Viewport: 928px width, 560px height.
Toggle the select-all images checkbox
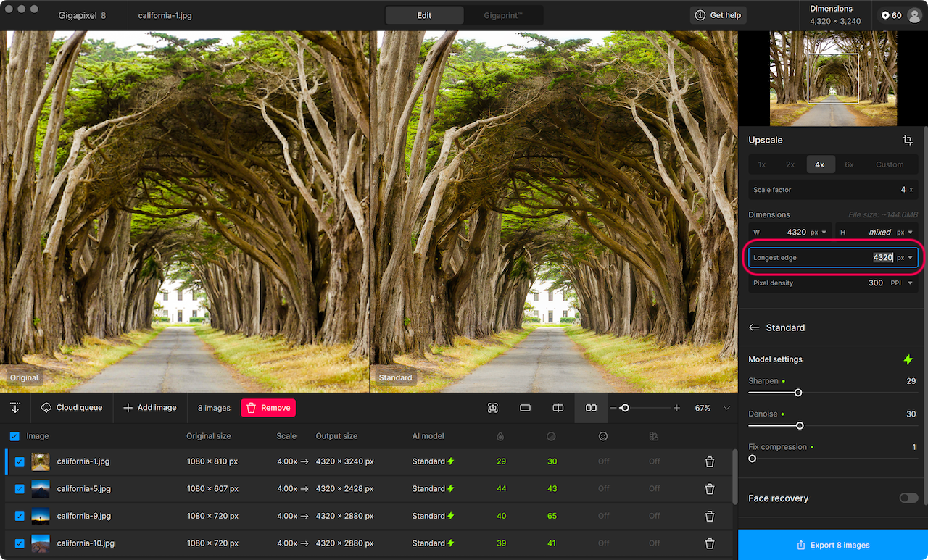tap(14, 436)
